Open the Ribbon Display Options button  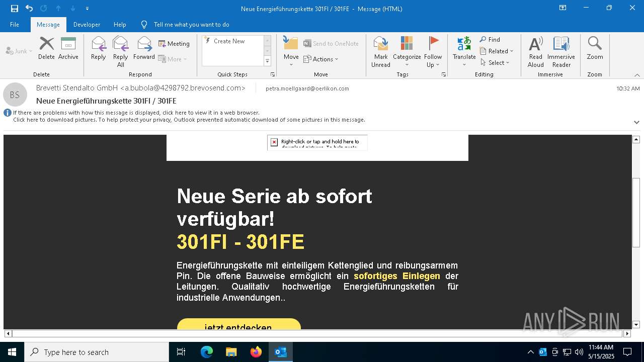(562, 8)
